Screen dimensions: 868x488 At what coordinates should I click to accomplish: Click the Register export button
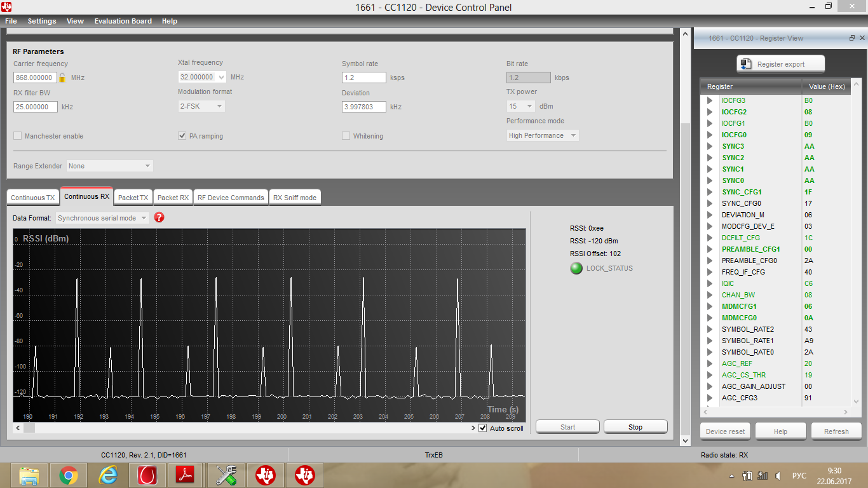(x=780, y=64)
